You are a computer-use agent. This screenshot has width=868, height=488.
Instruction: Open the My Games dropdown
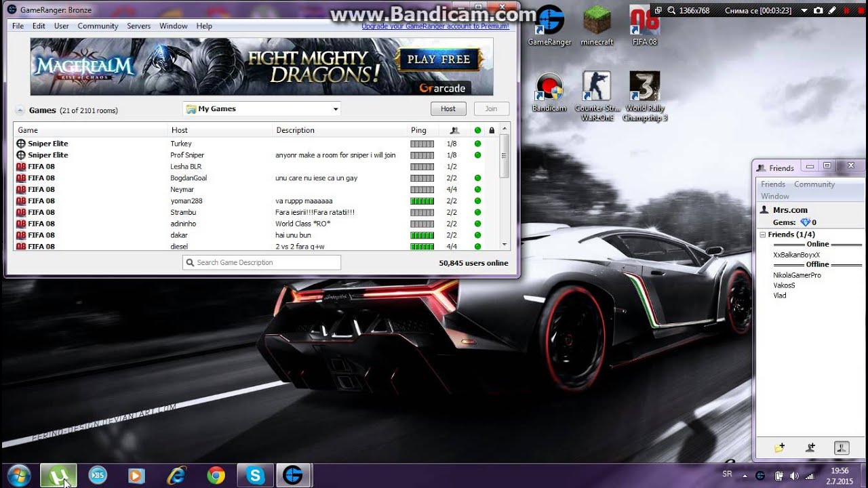(x=261, y=108)
